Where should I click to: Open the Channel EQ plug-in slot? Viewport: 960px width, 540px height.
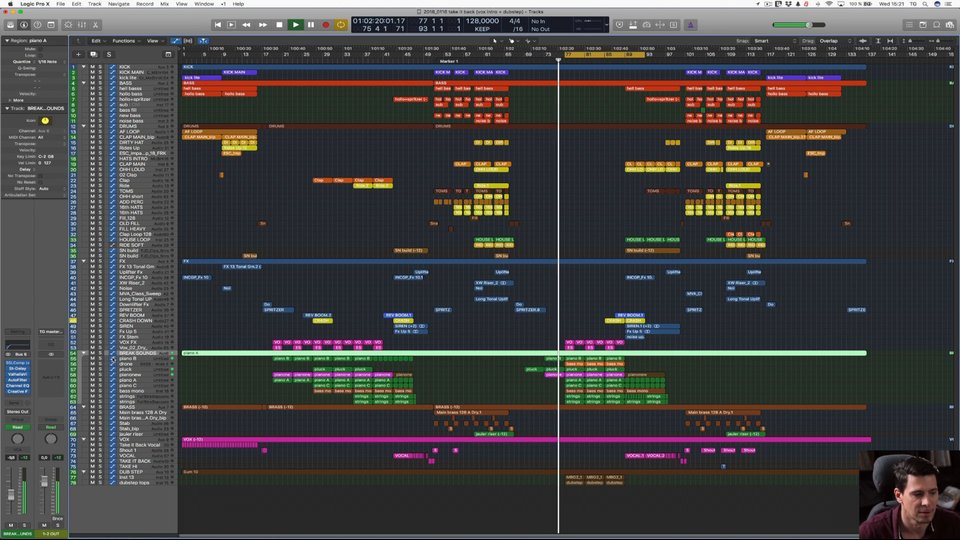17,385
